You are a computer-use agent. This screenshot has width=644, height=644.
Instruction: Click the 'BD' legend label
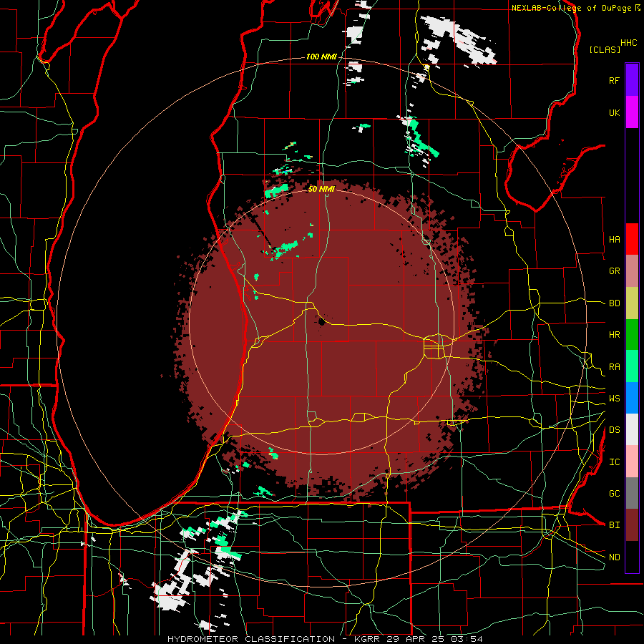(615, 303)
